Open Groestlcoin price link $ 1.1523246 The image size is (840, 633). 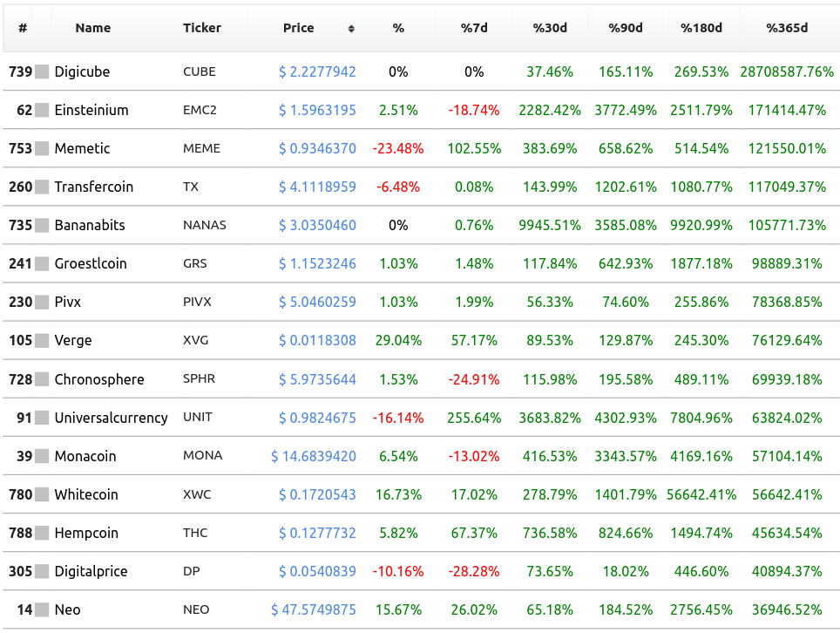click(x=317, y=263)
